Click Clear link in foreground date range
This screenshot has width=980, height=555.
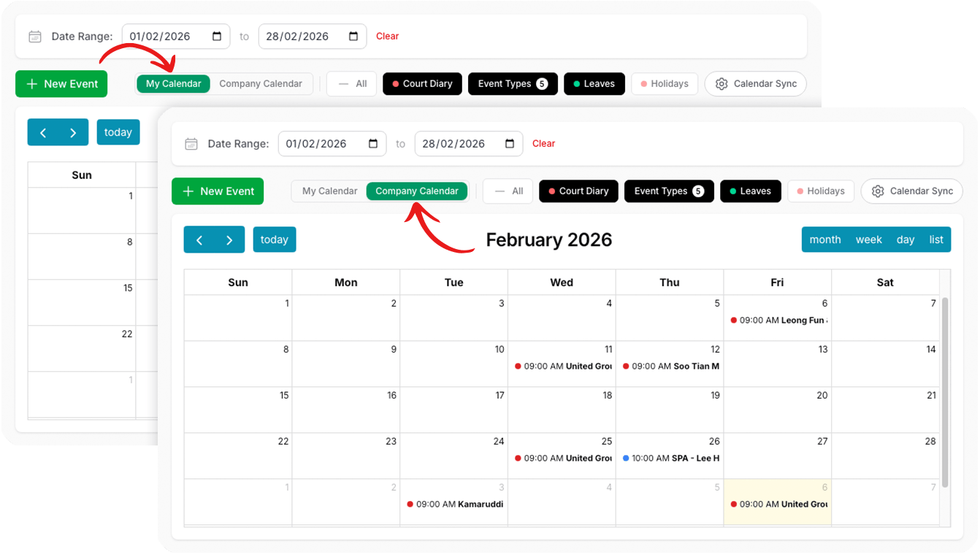point(543,144)
